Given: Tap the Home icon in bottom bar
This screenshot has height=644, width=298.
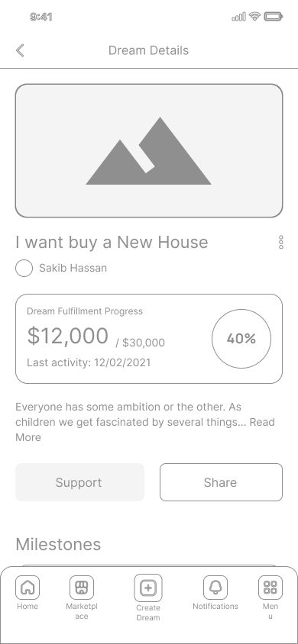Looking at the screenshot, I should pos(28,588).
